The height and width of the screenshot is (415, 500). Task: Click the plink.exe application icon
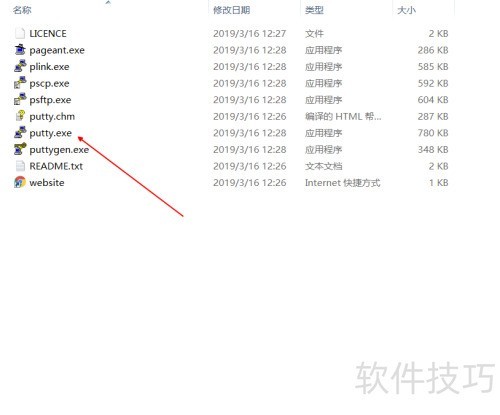tap(20, 66)
